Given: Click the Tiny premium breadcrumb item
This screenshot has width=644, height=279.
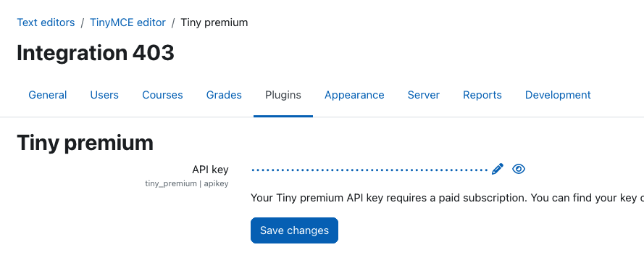Looking at the screenshot, I should click(x=214, y=22).
